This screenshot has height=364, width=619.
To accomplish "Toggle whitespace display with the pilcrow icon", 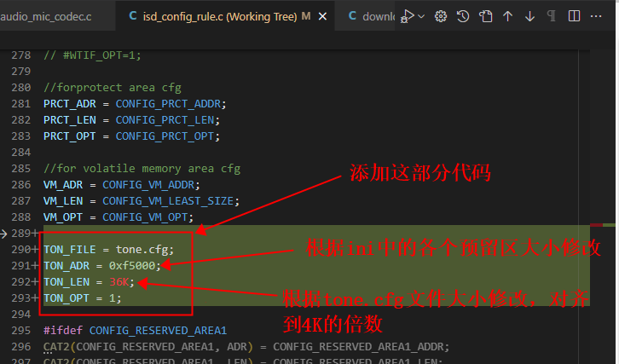I will pyautogui.click(x=552, y=16).
